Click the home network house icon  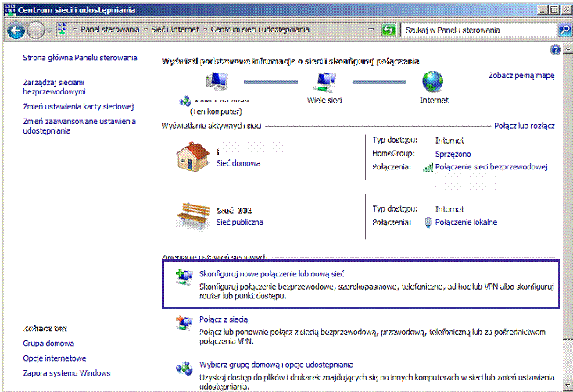(192, 157)
